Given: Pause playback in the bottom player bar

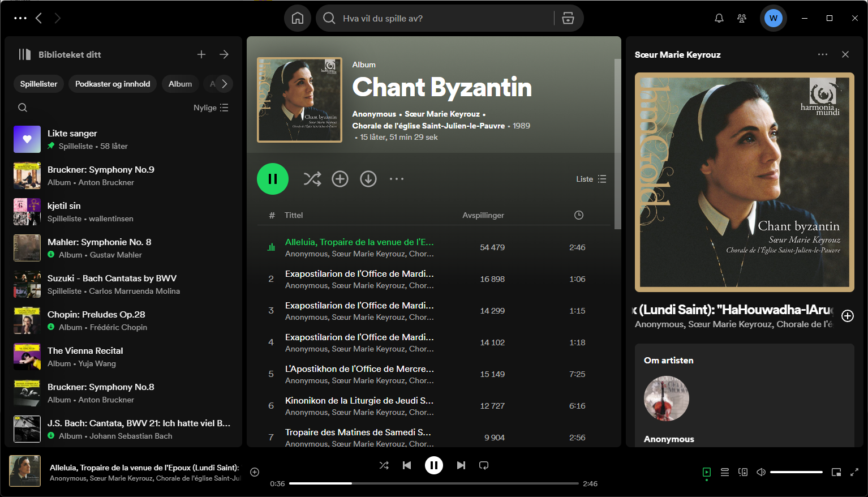Looking at the screenshot, I should [x=434, y=465].
